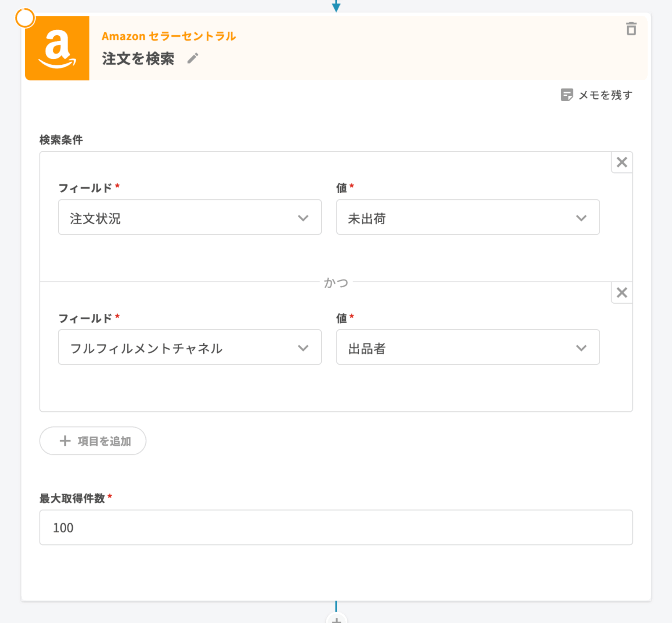This screenshot has height=623, width=672.
Task: Open the フルフィルメントチャネル field dropdown
Action: [190, 347]
